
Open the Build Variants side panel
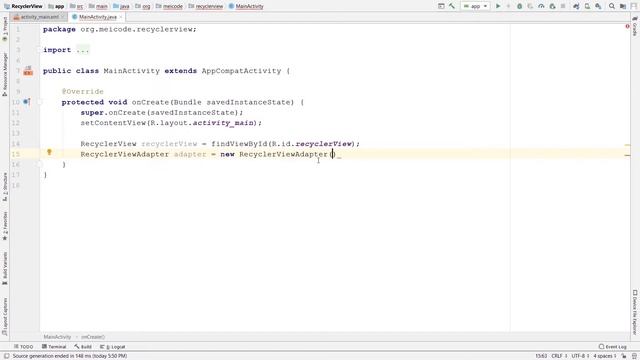pyautogui.click(x=5, y=268)
